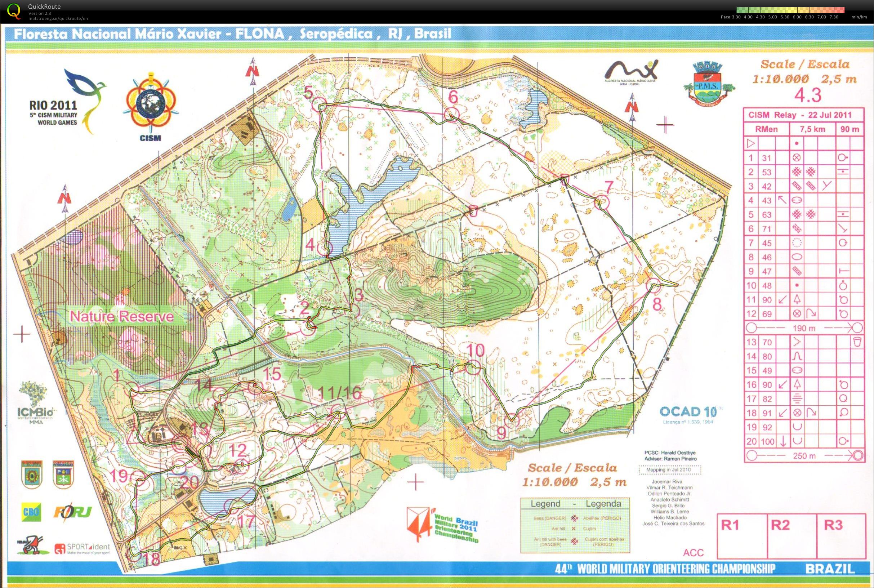Viewport: 874px width, 588px height.
Task: Click the Floresta Nacional Mário Xavier 'mx' logo
Action: 632,73
